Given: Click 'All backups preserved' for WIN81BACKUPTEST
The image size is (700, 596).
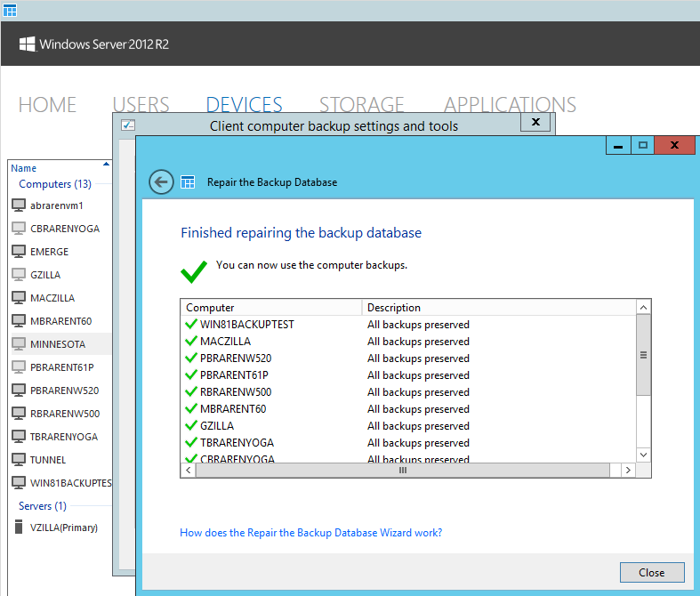Looking at the screenshot, I should (418, 325).
